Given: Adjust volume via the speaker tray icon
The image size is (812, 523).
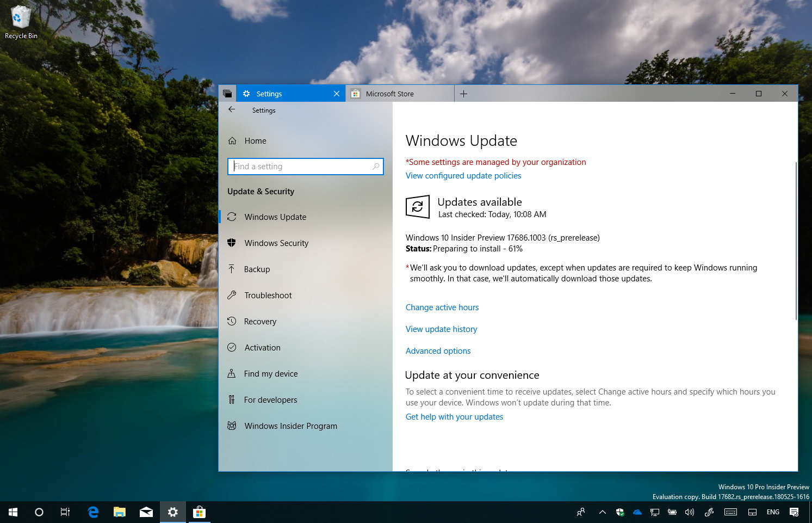Looking at the screenshot, I should tap(689, 512).
